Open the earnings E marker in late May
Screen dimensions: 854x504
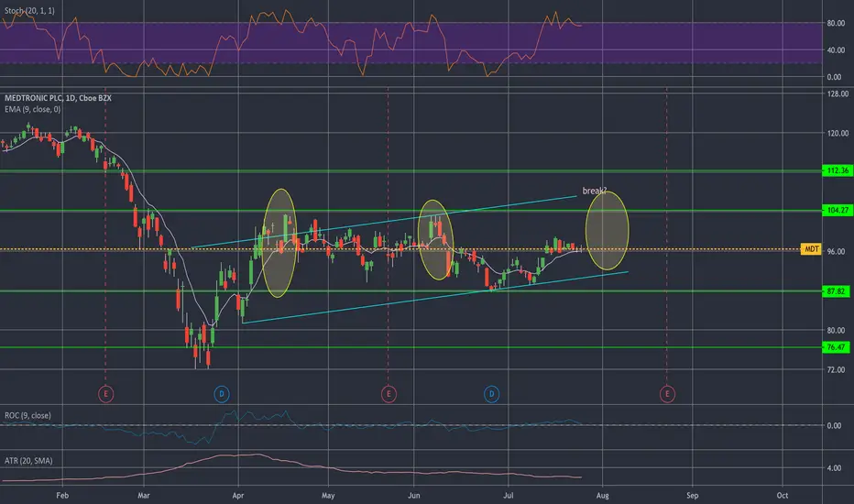389,394
